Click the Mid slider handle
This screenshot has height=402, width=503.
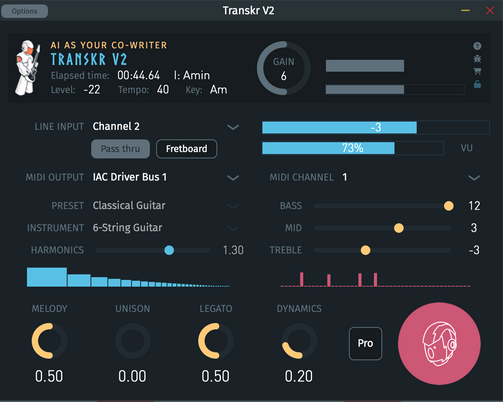[x=399, y=228]
